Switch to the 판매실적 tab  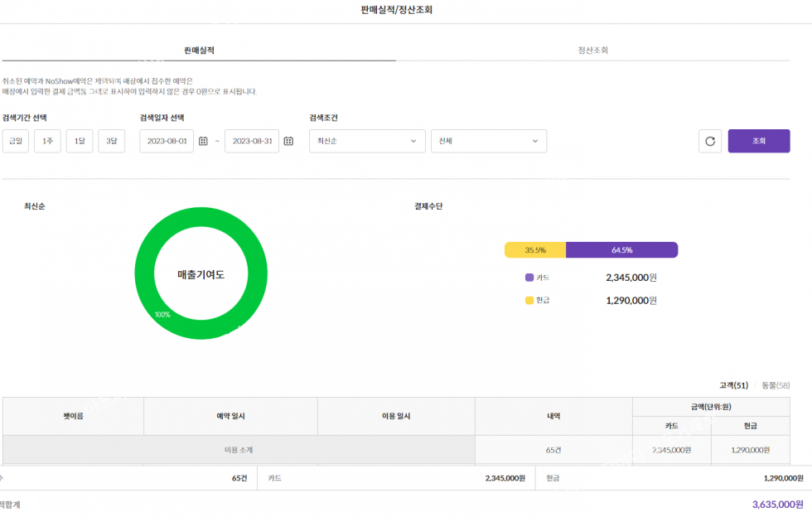click(199, 51)
